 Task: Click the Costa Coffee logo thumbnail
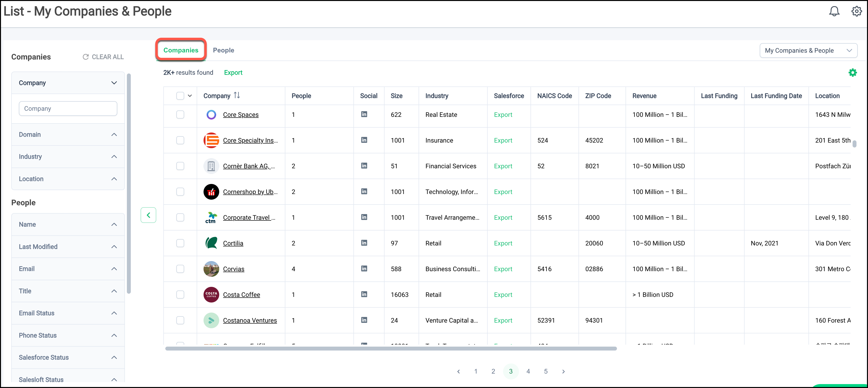click(x=211, y=295)
